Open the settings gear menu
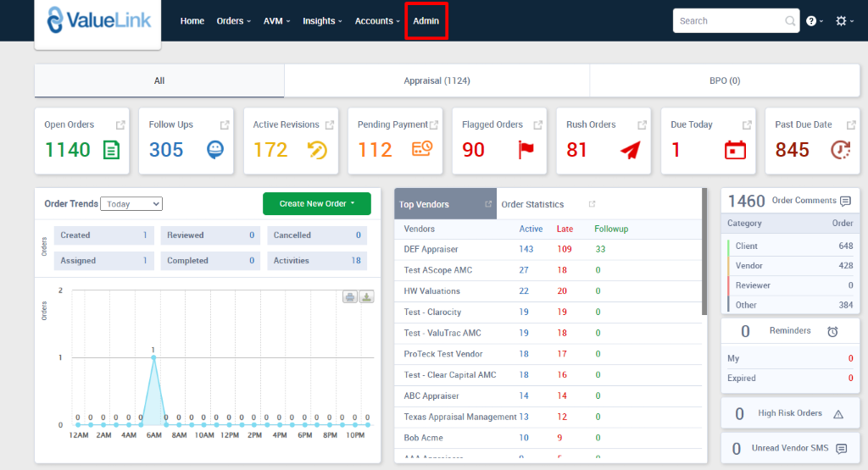This screenshot has width=868, height=470. click(844, 21)
